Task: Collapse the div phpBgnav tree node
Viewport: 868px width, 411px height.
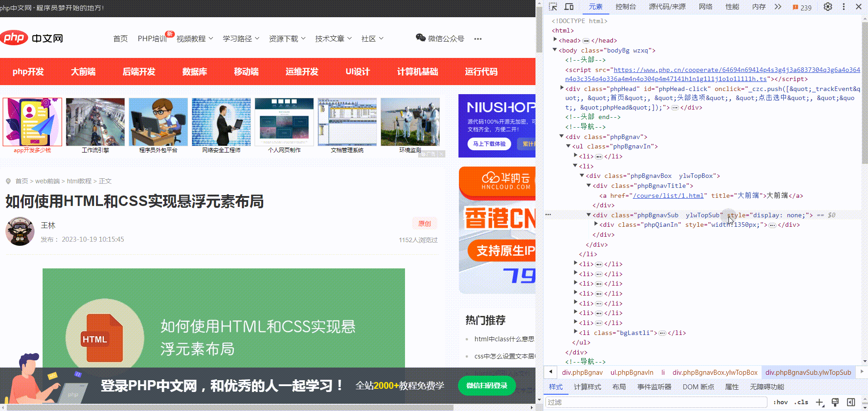Action: (x=562, y=136)
